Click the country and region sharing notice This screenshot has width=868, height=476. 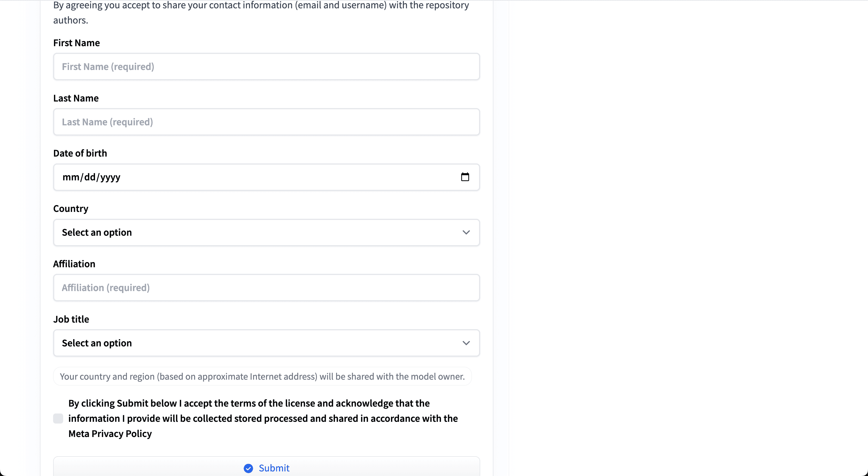[x=262, y=376]
